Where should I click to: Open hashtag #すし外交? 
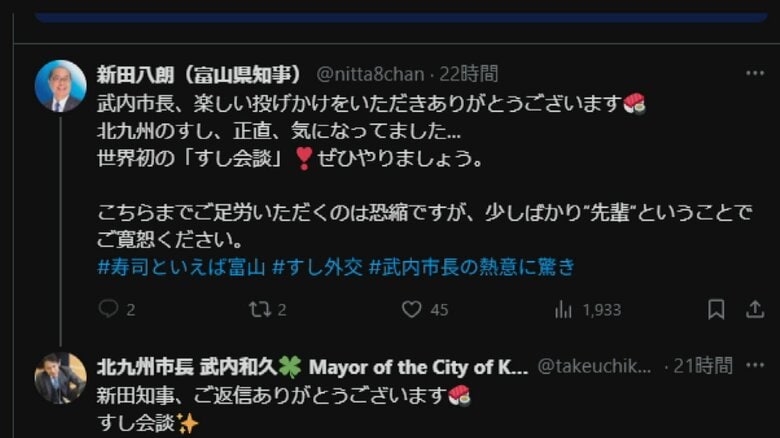click(317, 267)
